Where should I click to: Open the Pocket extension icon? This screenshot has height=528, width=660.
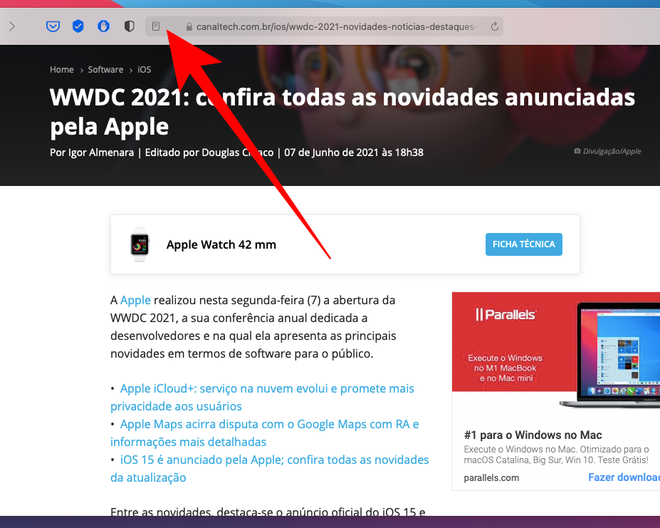(x=53, y=27)
